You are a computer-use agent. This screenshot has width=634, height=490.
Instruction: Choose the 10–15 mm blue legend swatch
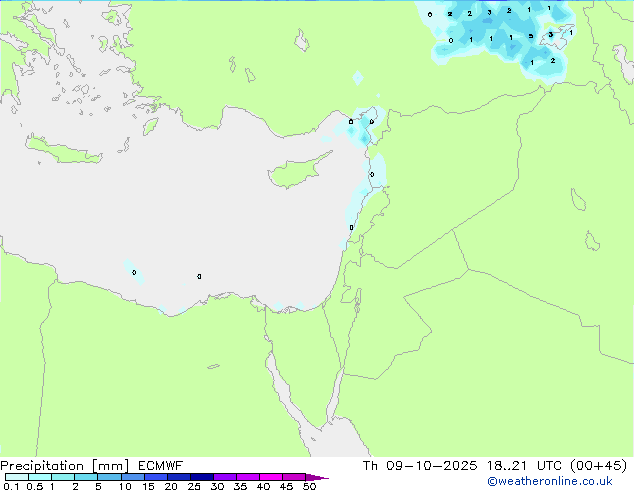click(132, 477)
